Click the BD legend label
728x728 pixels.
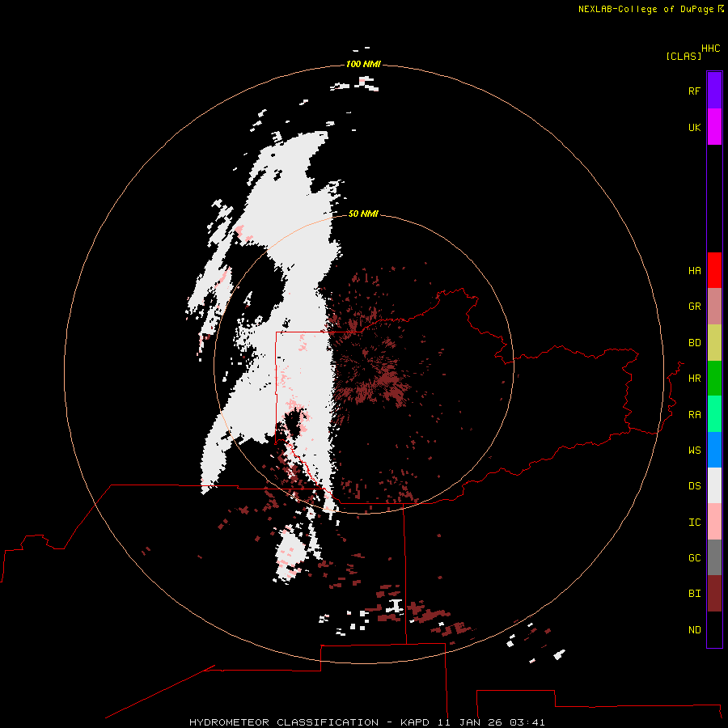pyautogui.click(x=694, y=343)
